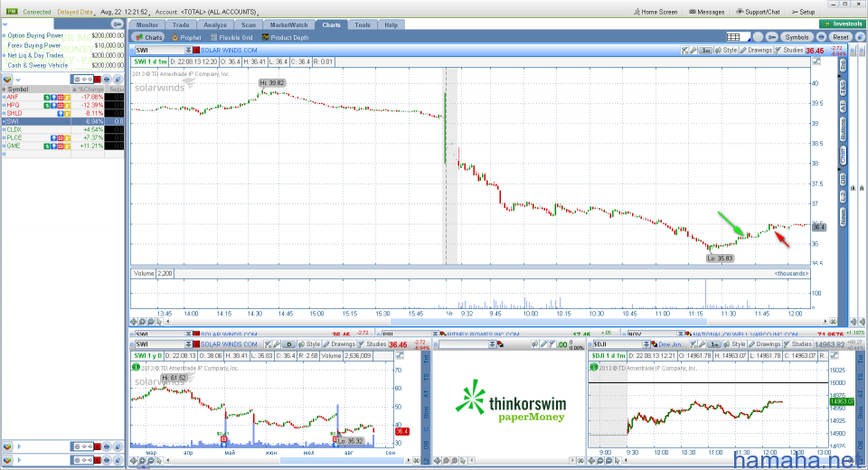Click chart overlay icon below price on main chart

(816, 61)
